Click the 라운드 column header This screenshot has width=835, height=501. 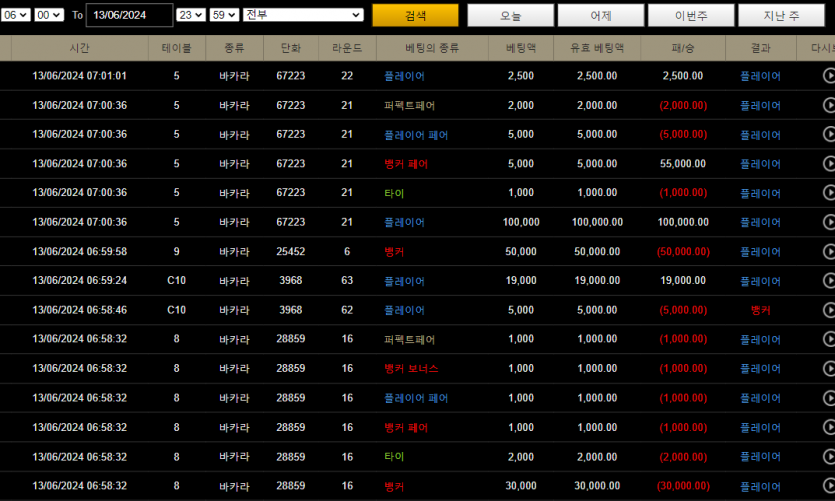[x=347, y=48]
